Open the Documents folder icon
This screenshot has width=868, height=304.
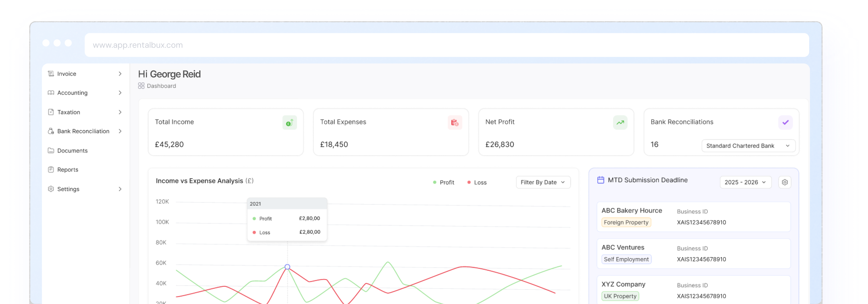pyautogui.click(x=50, y=151)
